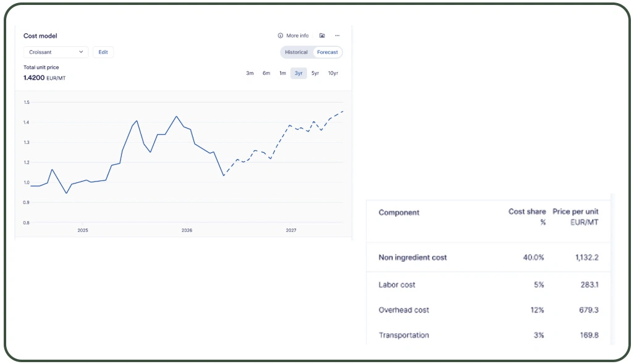Click the total unit price 1.4200 value
Image resolution: width=634 pixels, height=364 pixels.
pyautogui.click(x=34, y=78)
